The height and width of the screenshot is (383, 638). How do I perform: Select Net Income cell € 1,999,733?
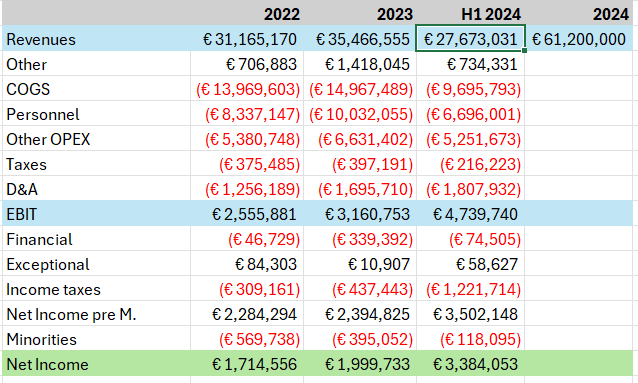click(360, 364)
